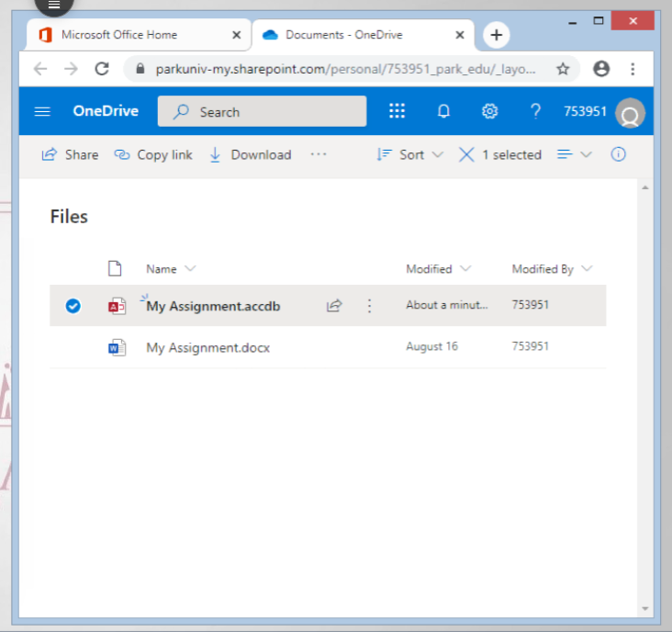Click the browser reload button
Image resolution: width=672 pixels, height=632 pixels.
tap(102, 69)
